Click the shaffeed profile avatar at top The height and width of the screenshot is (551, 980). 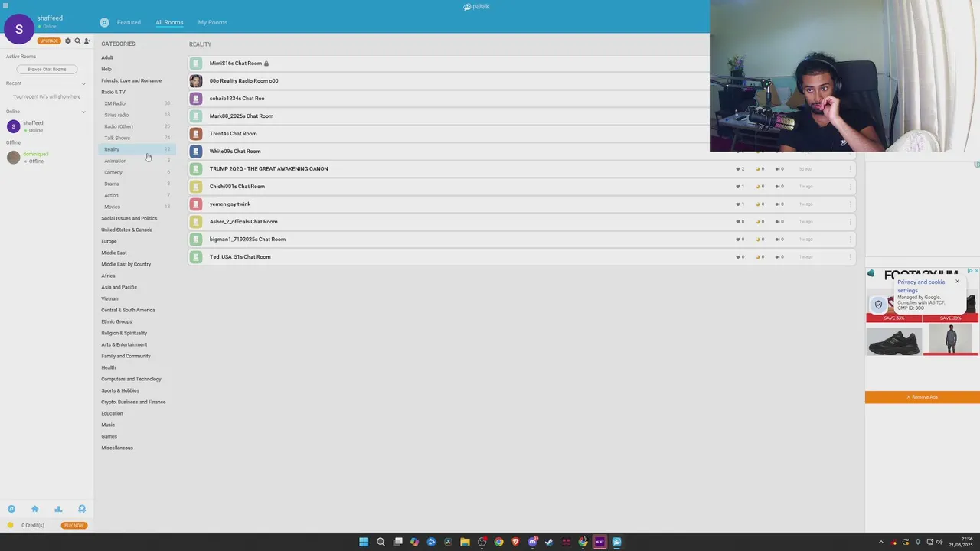click(x=19, y=29)
